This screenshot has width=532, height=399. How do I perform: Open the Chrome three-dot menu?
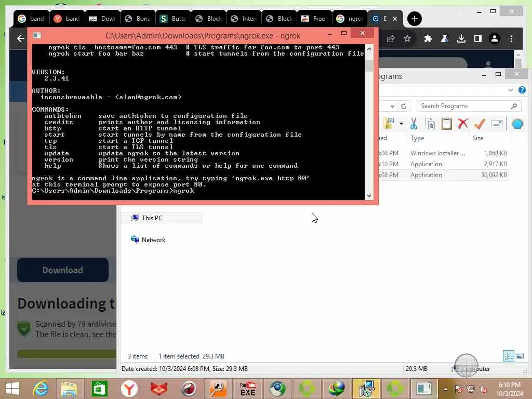click(511, 38)
